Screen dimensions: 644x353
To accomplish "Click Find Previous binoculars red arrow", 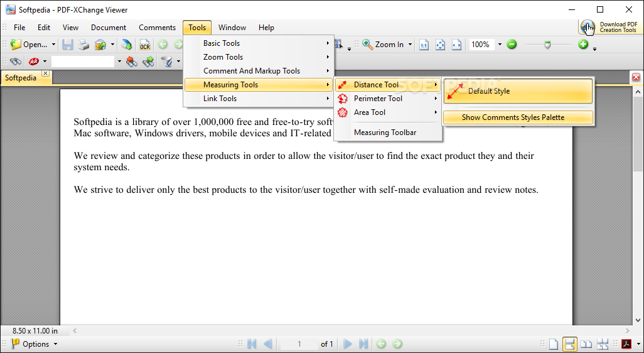I will point(131,62).
